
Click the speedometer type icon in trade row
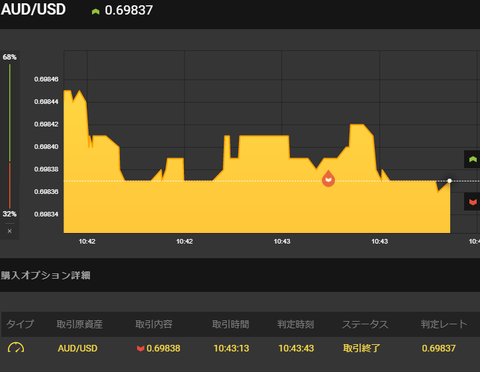click(16, 348)
